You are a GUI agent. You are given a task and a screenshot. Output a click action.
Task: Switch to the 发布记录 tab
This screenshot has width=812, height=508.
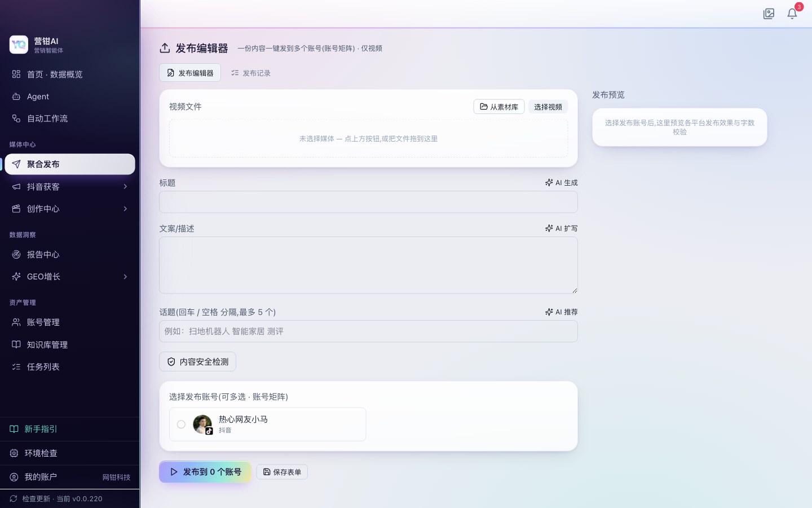coord(251,73)
